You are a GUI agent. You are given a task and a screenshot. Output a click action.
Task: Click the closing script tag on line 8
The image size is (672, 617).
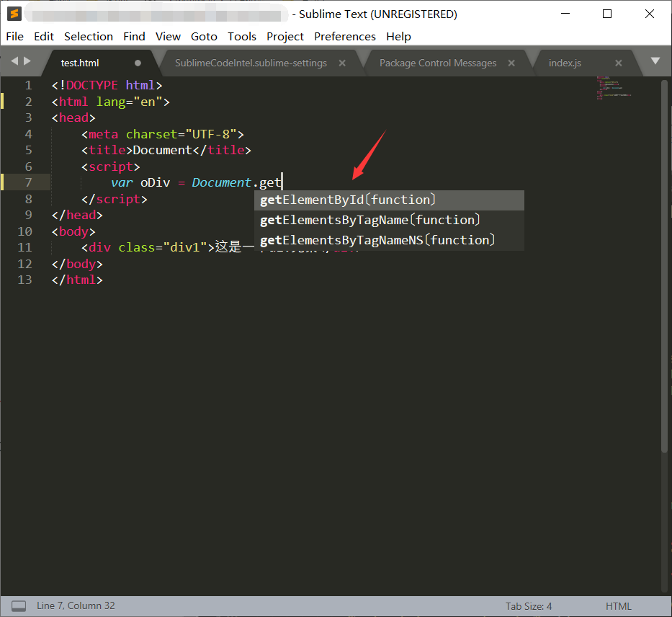click(115, 200)
